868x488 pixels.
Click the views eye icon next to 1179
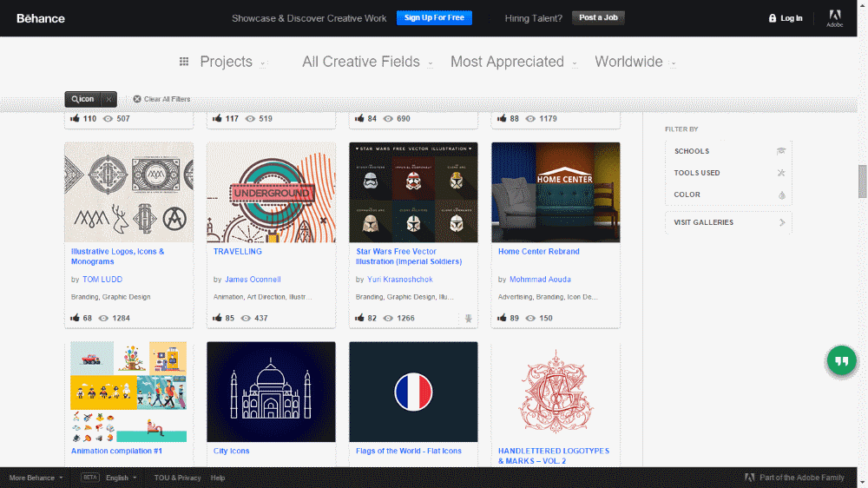coord(530,119)
